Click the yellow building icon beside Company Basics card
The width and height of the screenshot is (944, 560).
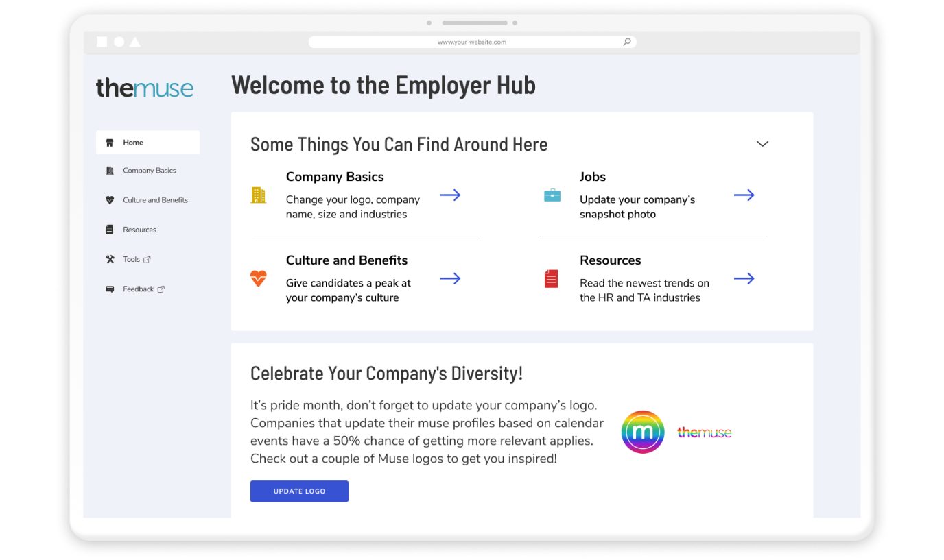click(258, 195)
